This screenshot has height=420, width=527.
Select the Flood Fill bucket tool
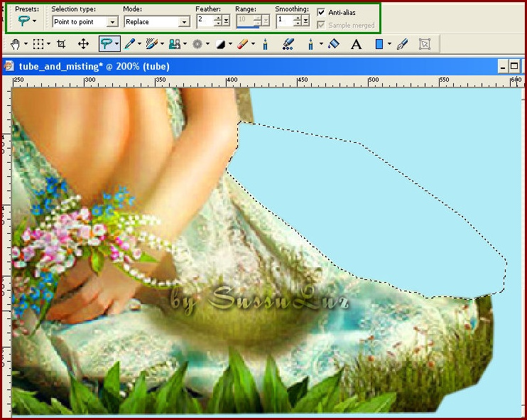click(x=334, y=44)
